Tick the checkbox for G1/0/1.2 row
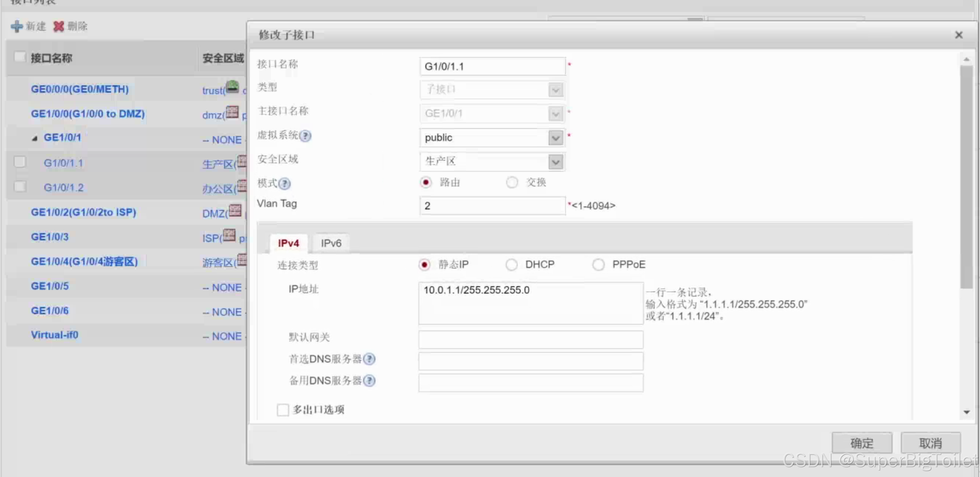The image size is (980, 477). (20, 187)
